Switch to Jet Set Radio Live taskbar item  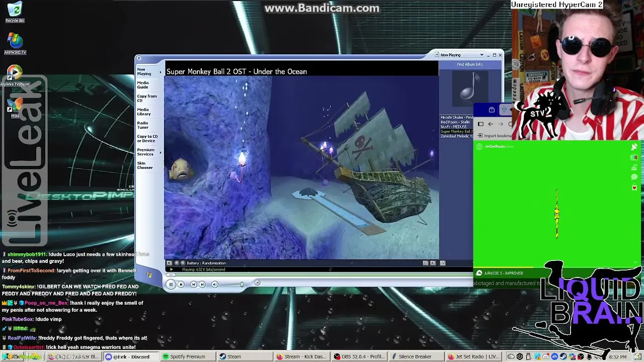[473, 357]
